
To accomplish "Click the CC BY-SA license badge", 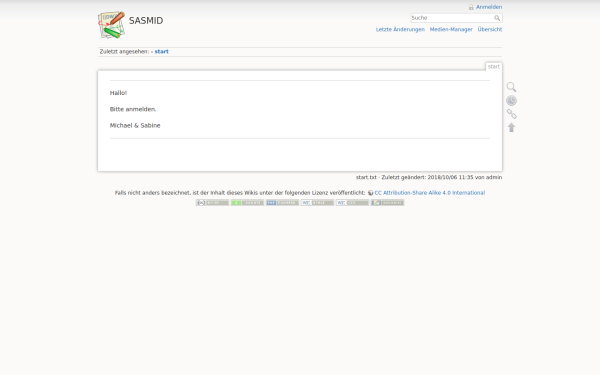I will click(x=212, y=203).
